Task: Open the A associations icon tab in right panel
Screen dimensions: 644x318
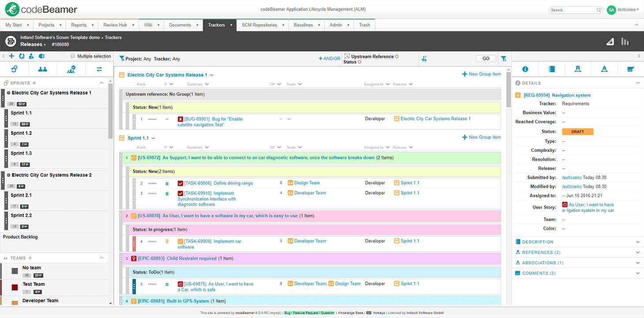Action: [x=604, y=69]
